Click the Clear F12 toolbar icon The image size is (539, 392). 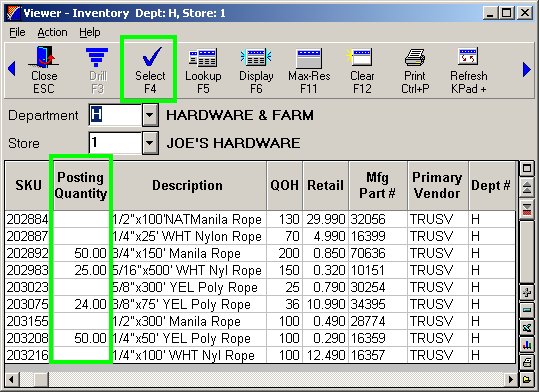point(360,57)
